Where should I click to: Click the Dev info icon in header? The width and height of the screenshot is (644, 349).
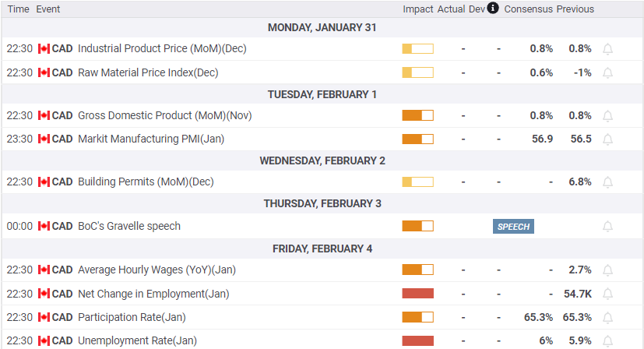click(x=493, y=8)
